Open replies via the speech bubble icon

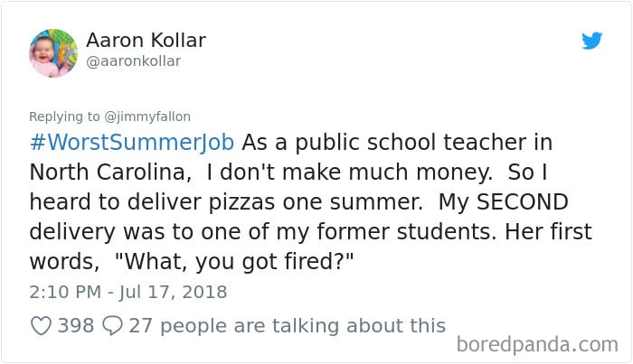tap(111, 325)
